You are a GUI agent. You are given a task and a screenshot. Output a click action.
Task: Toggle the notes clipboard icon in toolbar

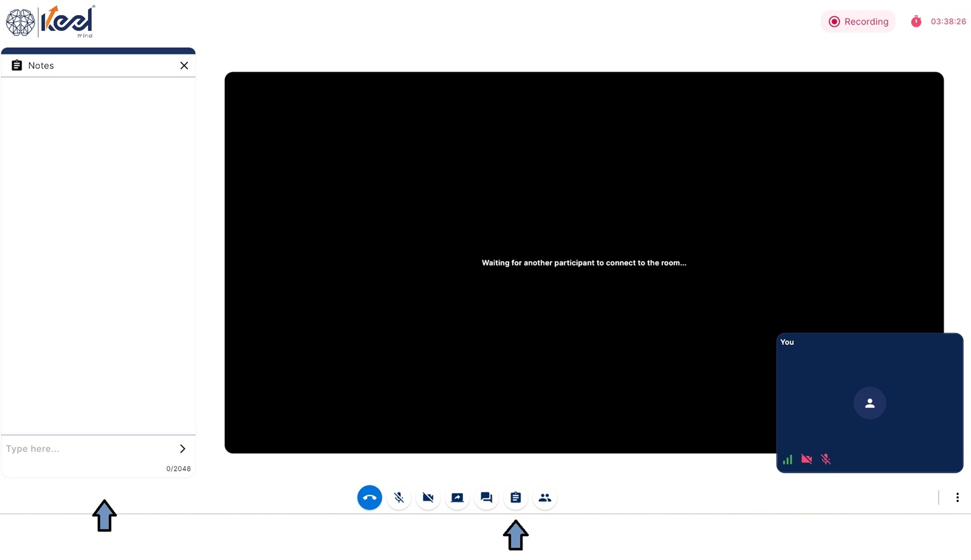coord(516,497)
